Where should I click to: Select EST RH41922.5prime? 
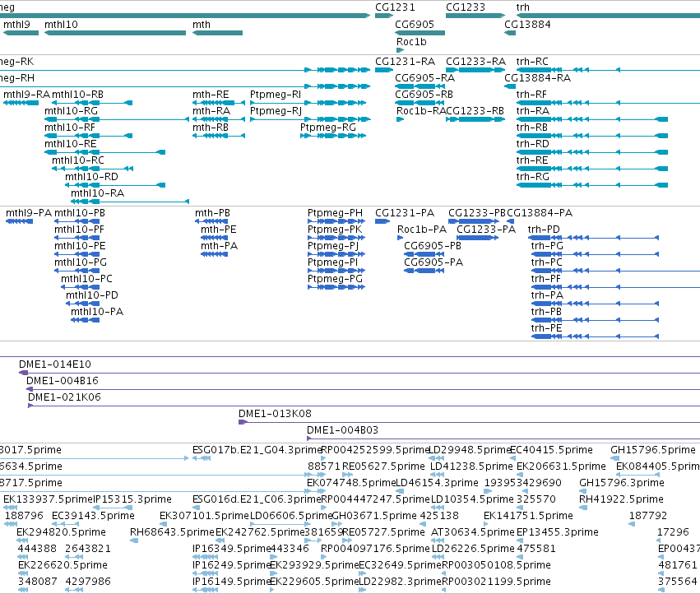point(621,499)
